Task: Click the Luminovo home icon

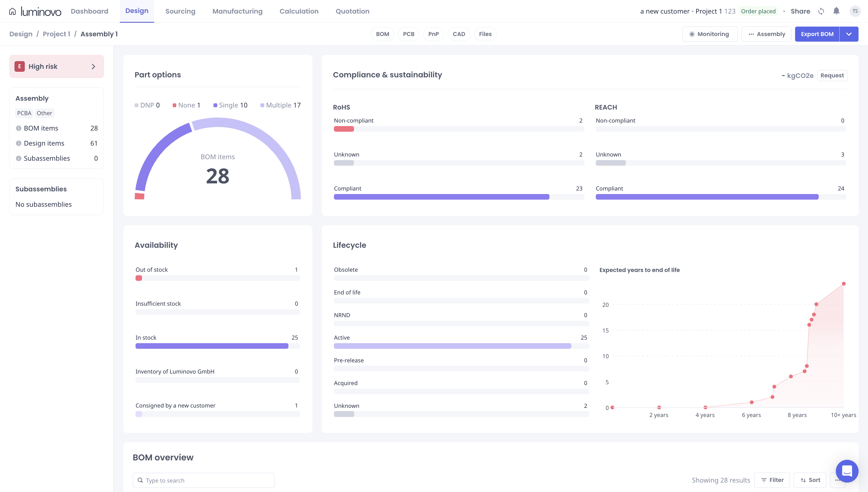Action: (x=12, y=11)
